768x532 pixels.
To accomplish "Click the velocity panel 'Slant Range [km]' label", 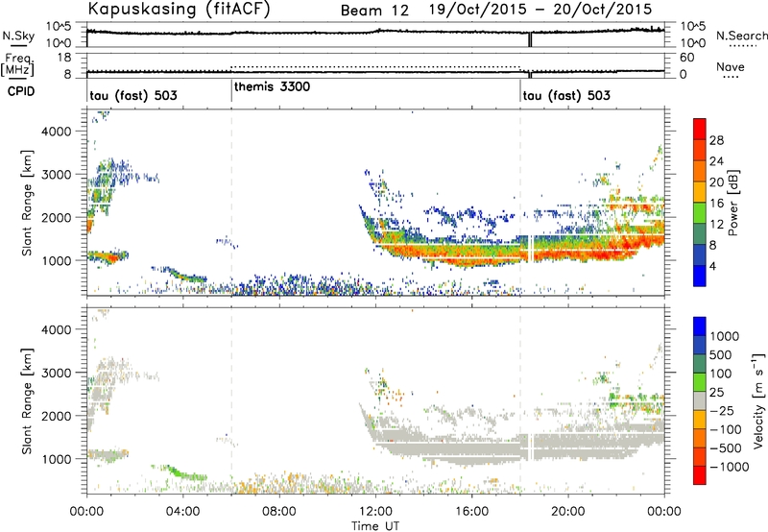I will point(27,401).
